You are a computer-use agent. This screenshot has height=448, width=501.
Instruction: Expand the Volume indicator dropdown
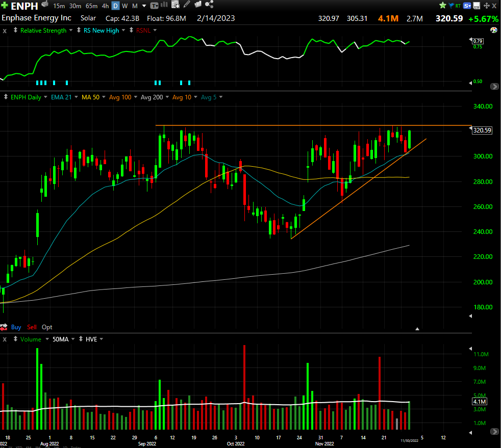click(47, 339)
